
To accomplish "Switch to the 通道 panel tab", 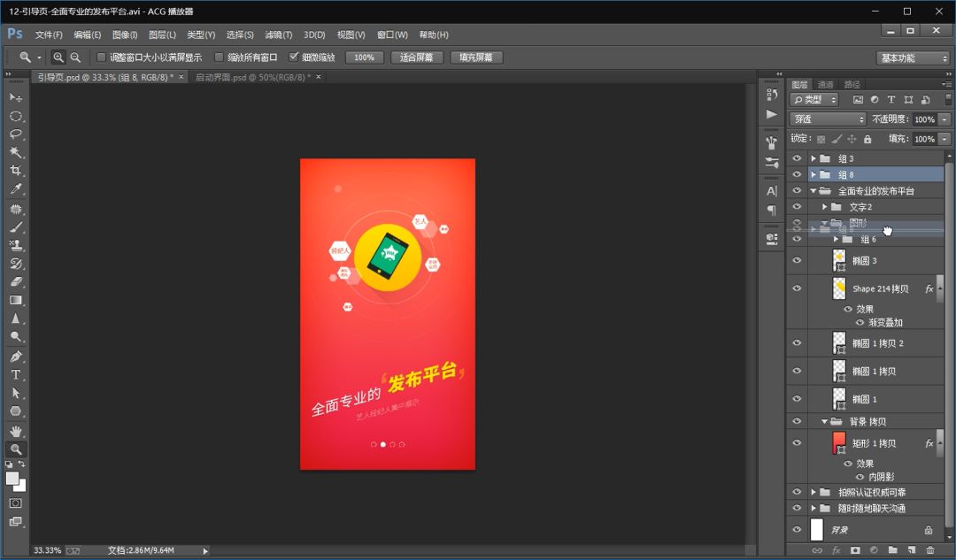I will point(825,84).
